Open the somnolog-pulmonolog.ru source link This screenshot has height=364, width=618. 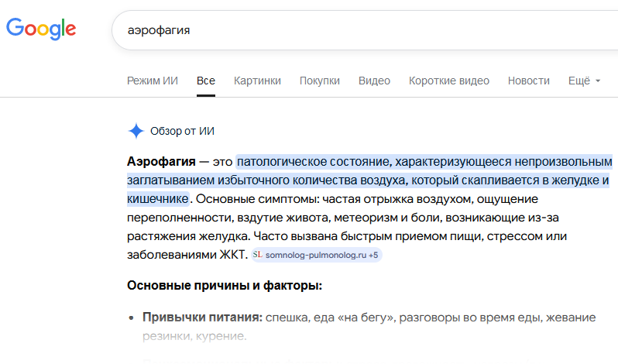(316, 255)
